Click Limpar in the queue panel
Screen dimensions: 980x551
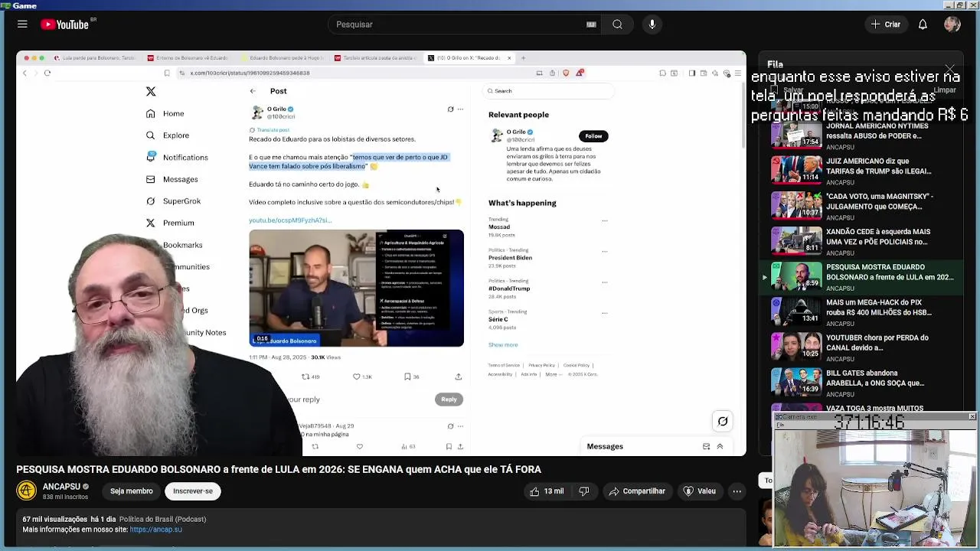(x=945, y=90)
